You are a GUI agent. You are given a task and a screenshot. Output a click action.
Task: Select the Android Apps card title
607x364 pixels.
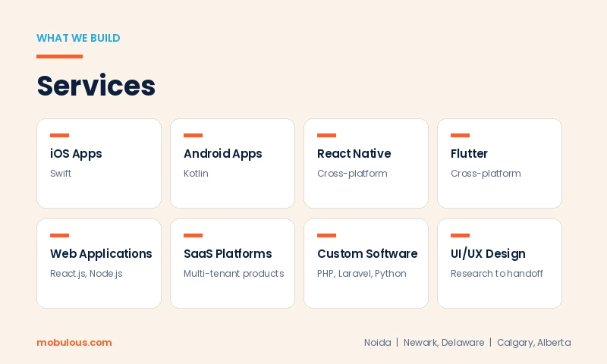[x=222, y=154]
